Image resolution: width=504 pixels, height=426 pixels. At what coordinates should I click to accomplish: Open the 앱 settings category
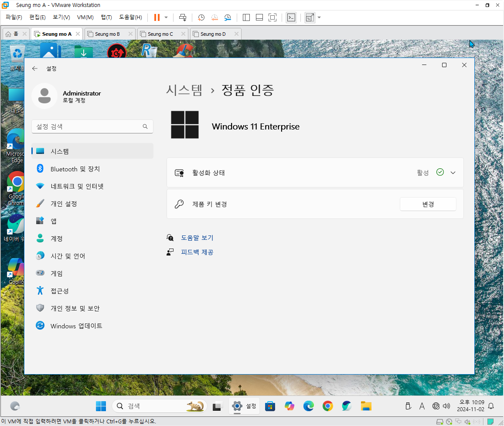pyautogui.click(x=92, y=221)
